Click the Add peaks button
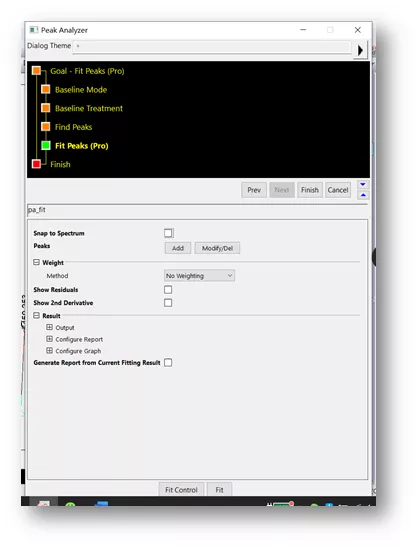The image size is (418, 548). click(x=178, y=248)
